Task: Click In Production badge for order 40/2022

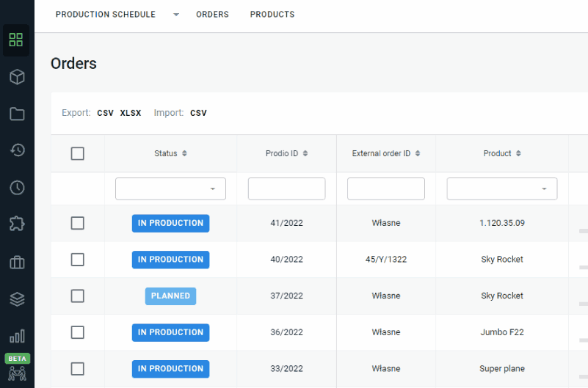Action: pyautogui.click(x=170, y=260)
